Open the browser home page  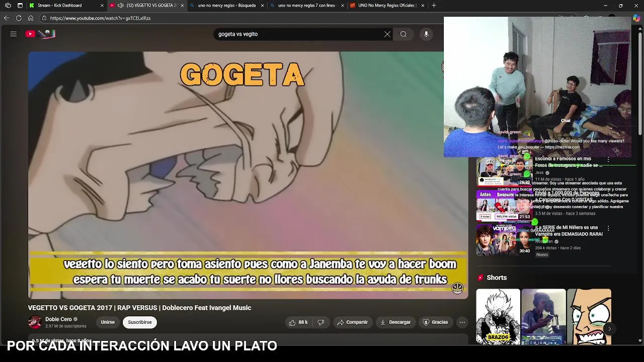tap(31, 18)
